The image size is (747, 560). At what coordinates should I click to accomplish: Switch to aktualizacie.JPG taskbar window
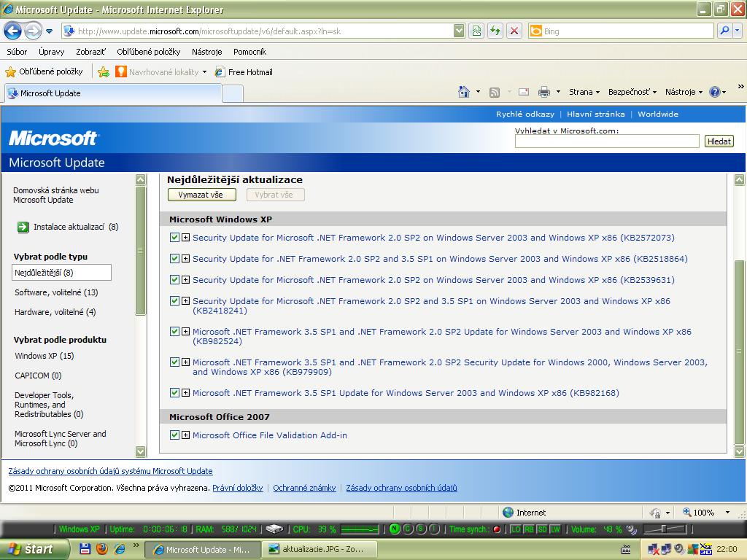click(x=320, y=550)
